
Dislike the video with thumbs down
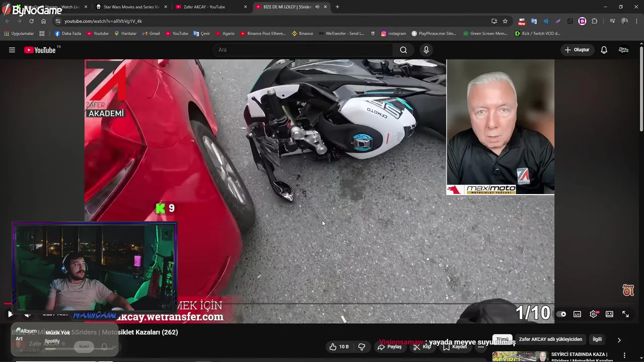click(x=361, y=346)
